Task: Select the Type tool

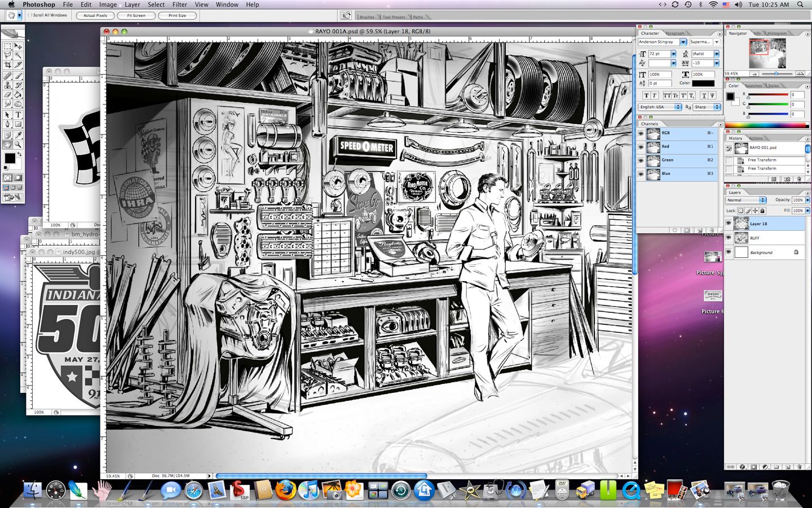Action: [x=18, y=115]
